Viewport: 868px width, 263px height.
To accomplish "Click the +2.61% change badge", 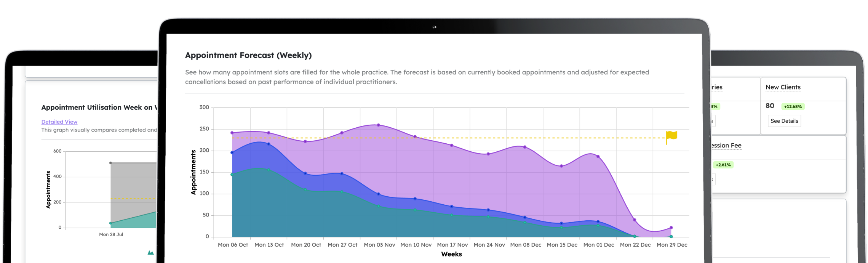I will click(723, 165).
